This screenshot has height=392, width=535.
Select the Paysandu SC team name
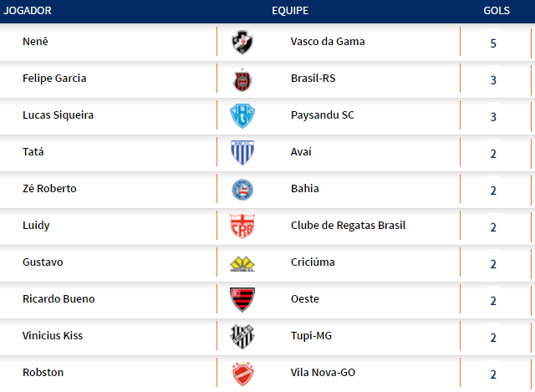pos(322,115)
